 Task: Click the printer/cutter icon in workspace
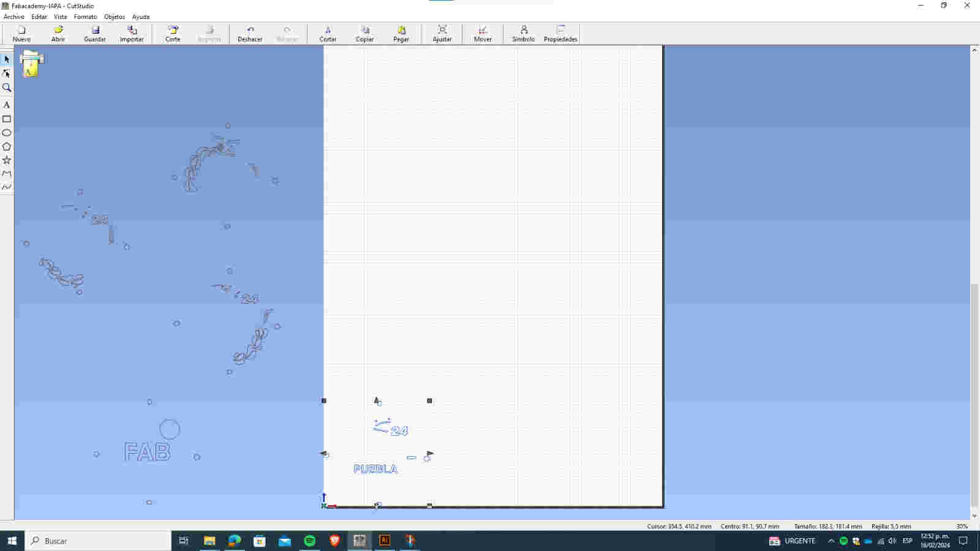click(x=31, y=64)
